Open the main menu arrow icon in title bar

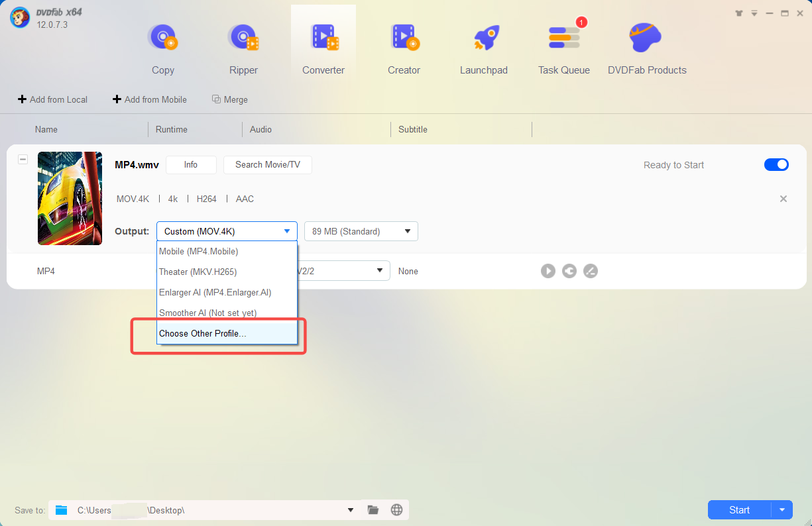(755, 13)
